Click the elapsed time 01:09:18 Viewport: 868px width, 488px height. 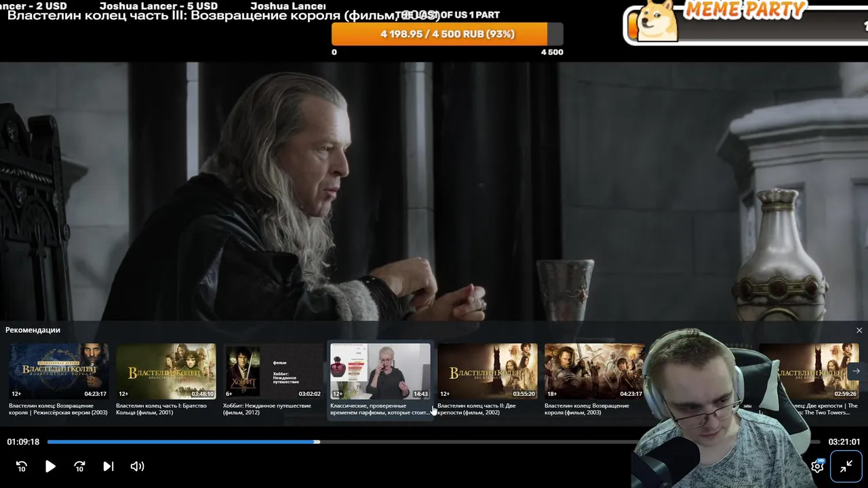(23, 442)
